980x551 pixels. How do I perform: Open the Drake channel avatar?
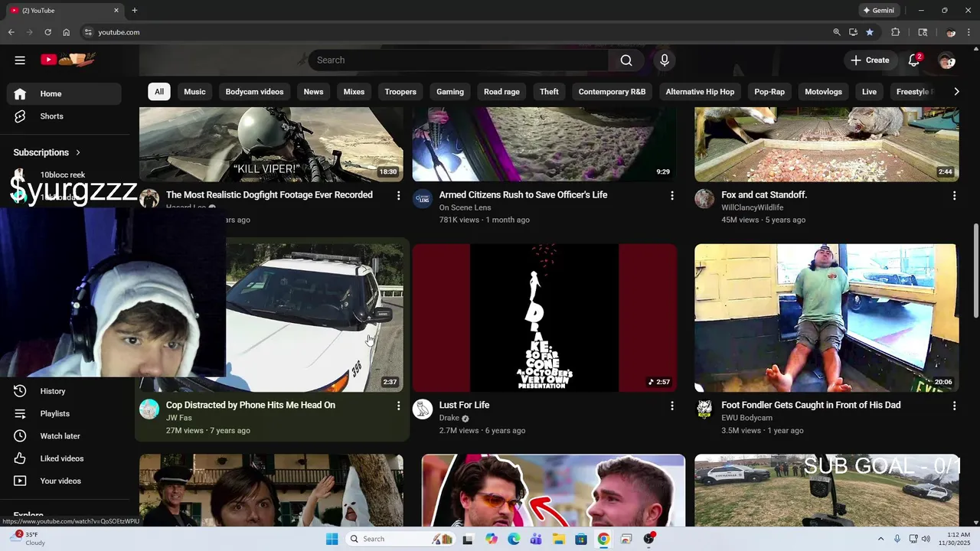(423, 409)
